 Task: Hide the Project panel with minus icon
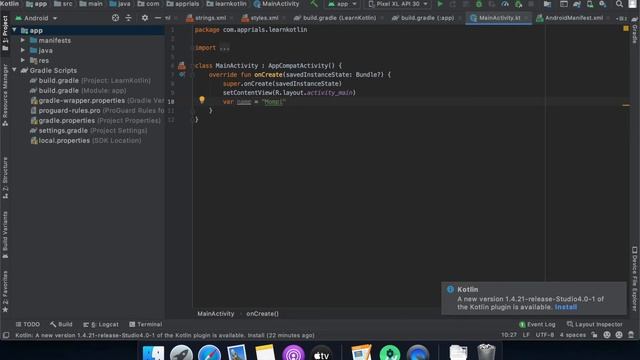[158, 18]
